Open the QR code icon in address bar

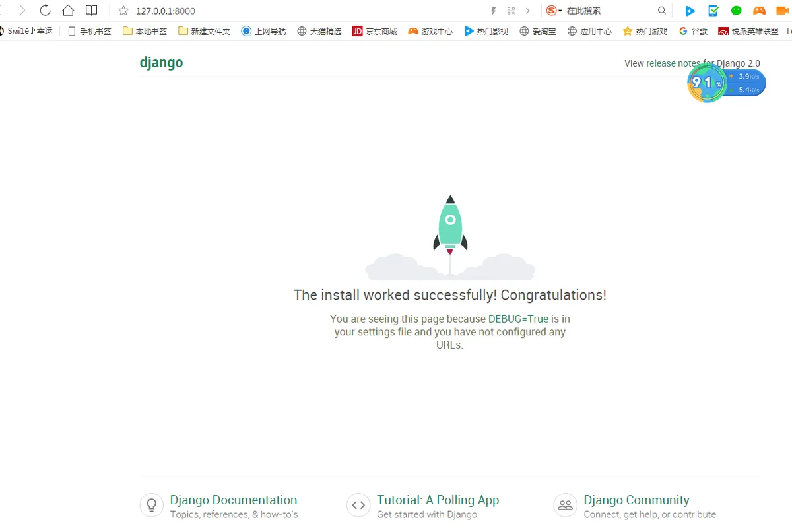pyautogui.click(x=511, y=11)
